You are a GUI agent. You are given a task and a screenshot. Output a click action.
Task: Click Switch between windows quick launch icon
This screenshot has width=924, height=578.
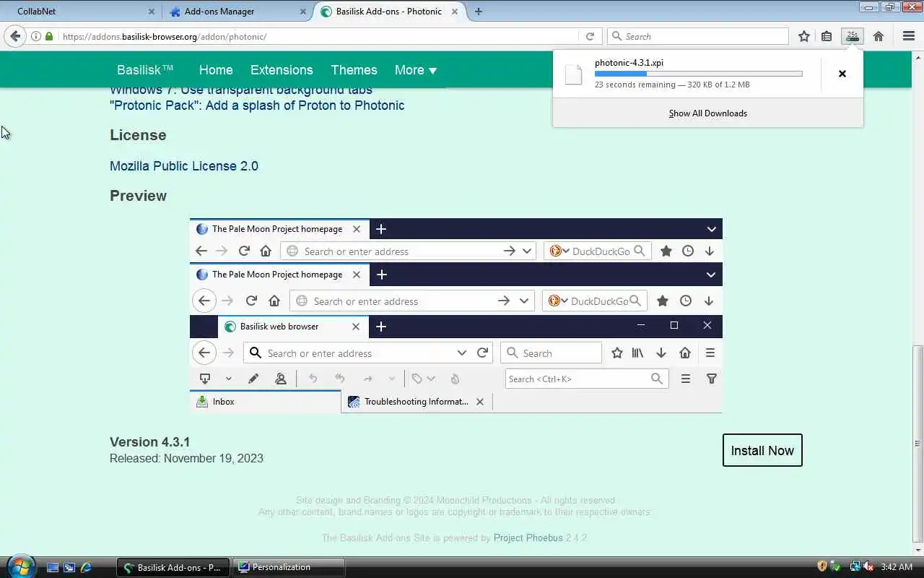pos(69,567)
